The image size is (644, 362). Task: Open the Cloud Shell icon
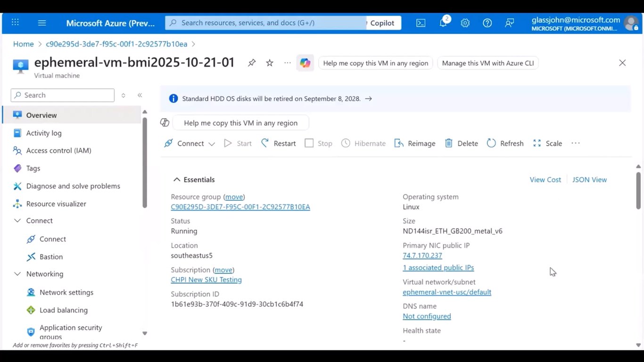(x=421, y=23)
